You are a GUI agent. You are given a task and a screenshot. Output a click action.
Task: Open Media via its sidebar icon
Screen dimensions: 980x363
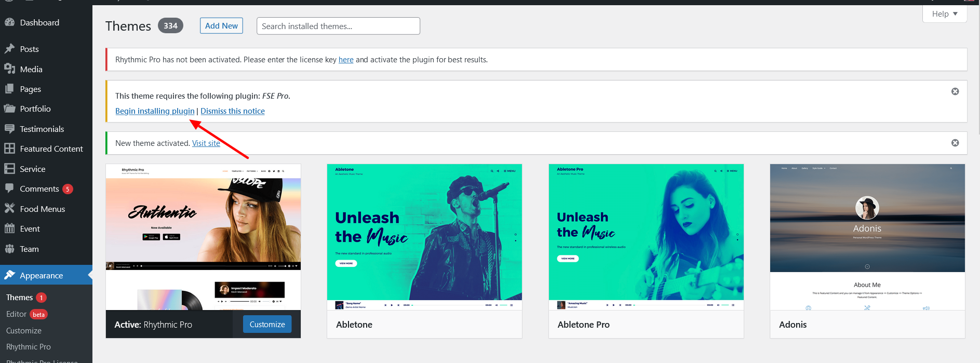point(9,69)
